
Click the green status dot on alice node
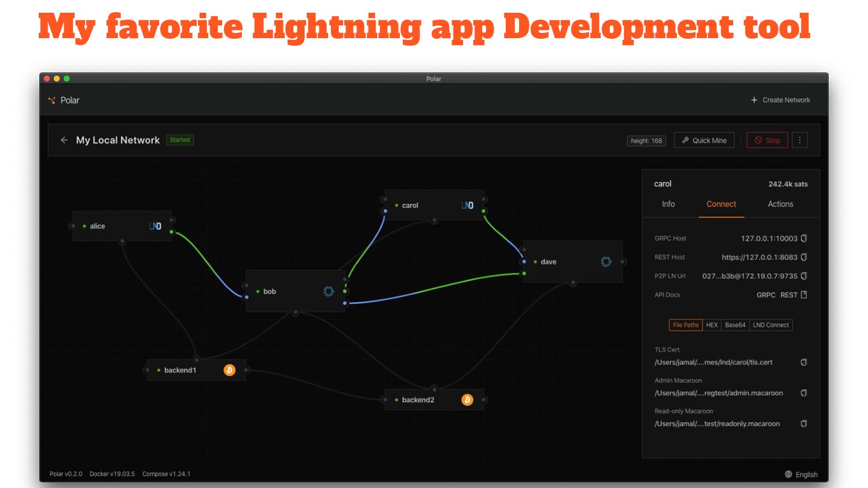coord(84,226)
